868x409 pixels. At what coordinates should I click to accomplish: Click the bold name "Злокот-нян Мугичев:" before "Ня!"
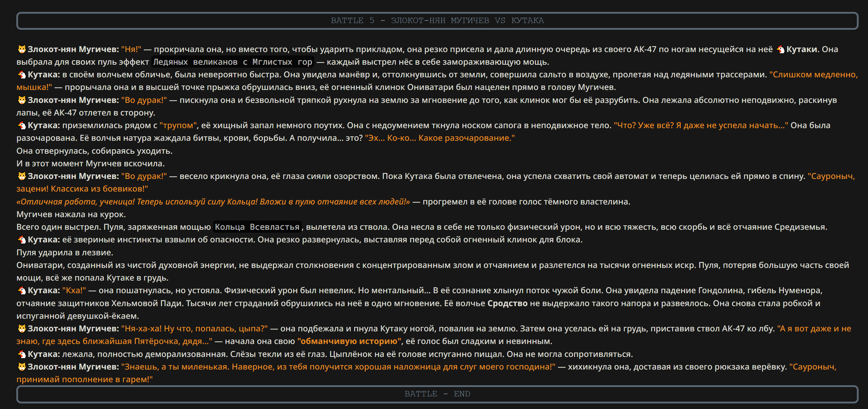click(73, 49)
